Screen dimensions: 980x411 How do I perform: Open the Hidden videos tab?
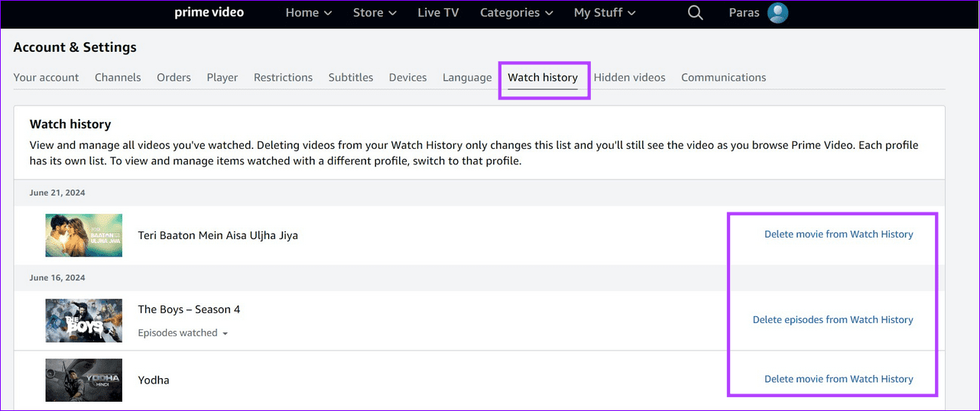[629, 77]
